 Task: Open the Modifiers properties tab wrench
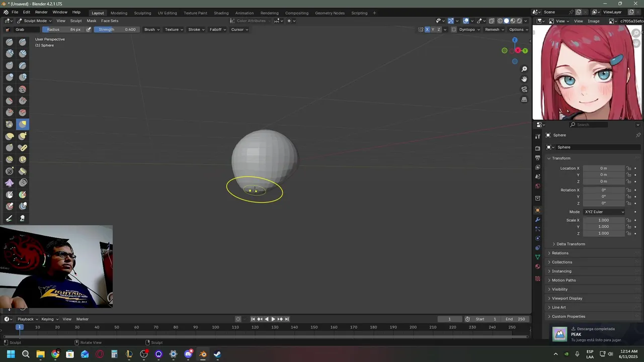[537, 220]
